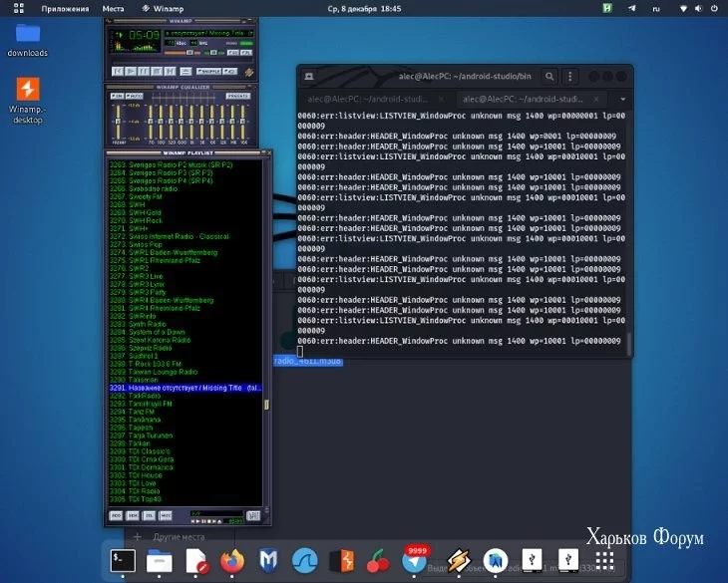The width and height of the screenshot is (728, 583).
Task: Open text editor from the dock
Action: 195,561
